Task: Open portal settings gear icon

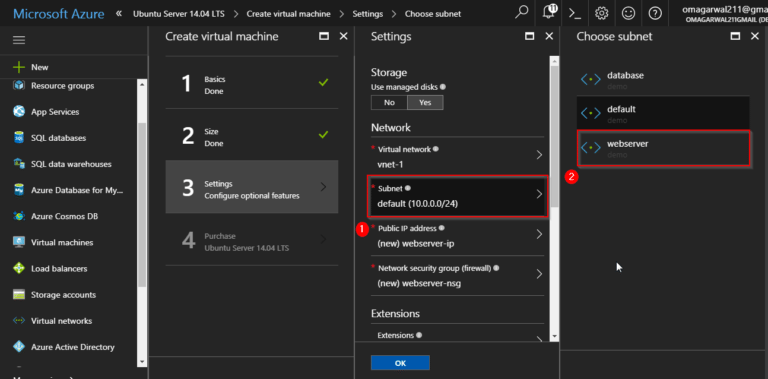Action: coord(601,13)
